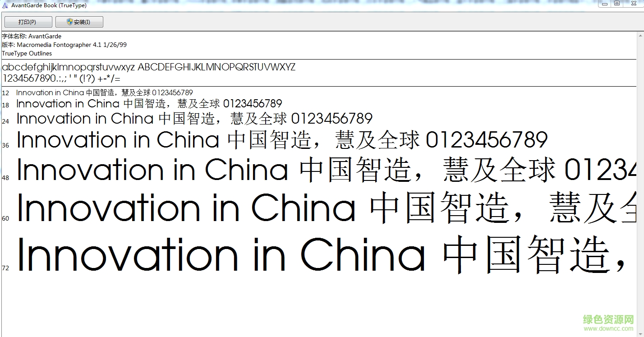Minimize the font preview window
Screen dimensions: 644x337
pyautogui.click(x=604, y=4)
